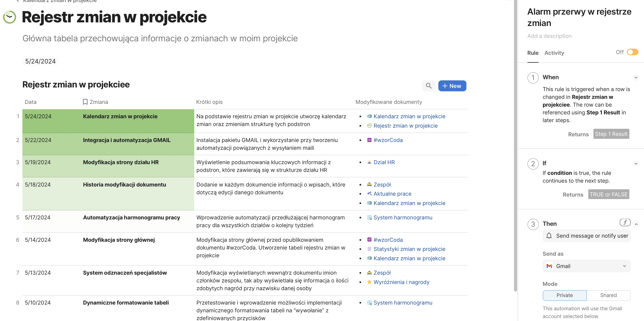Click the green clock page icon
This screenshot has width=644, height=321.
pos(10,17)
